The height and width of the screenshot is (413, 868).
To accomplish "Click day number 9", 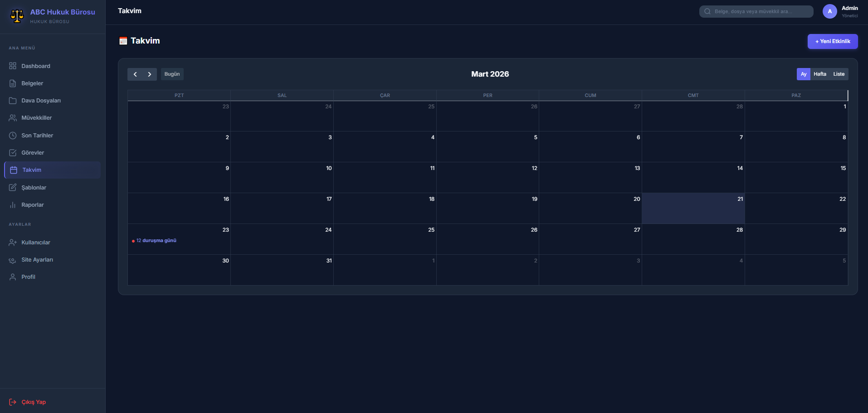I will (x=227, y=168).
